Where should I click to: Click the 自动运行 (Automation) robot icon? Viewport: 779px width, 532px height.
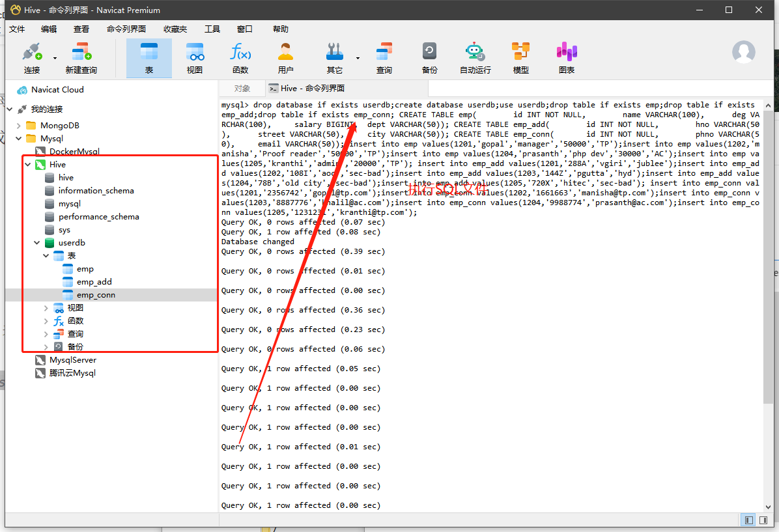tap(475, 57)
